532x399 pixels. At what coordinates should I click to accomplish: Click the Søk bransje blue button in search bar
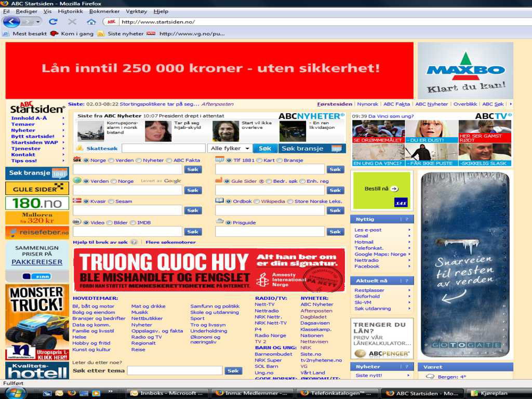312,148
